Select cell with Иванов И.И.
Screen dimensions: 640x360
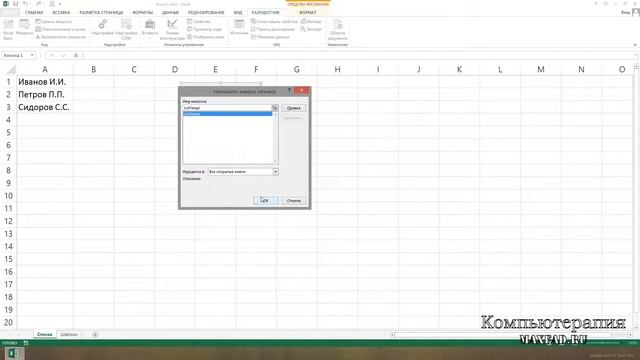(x=45, y=82)
